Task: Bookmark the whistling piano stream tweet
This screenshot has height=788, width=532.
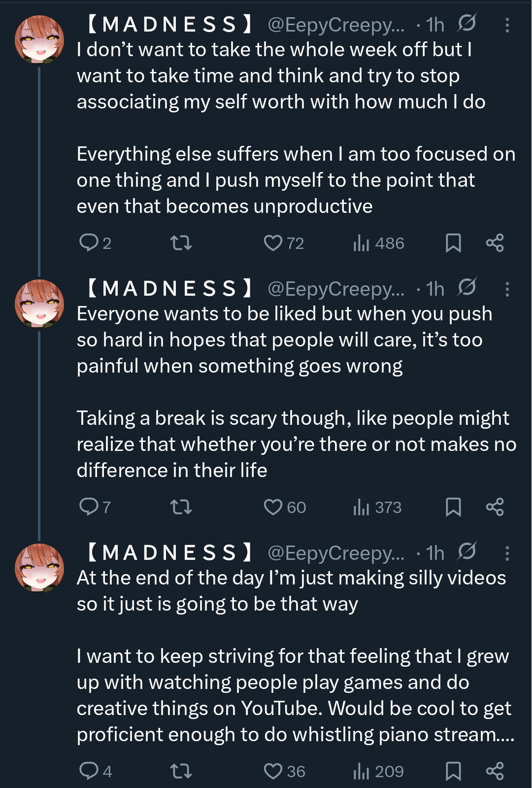Action: [x=453, y=771]
